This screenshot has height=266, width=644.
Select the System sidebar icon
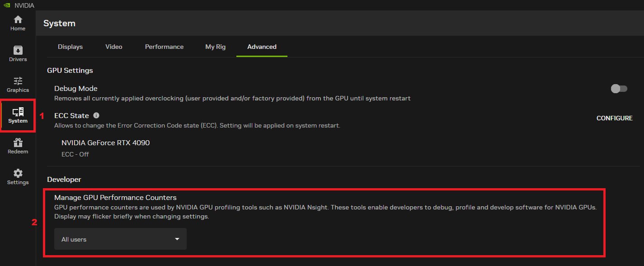(x=18, y=115)
